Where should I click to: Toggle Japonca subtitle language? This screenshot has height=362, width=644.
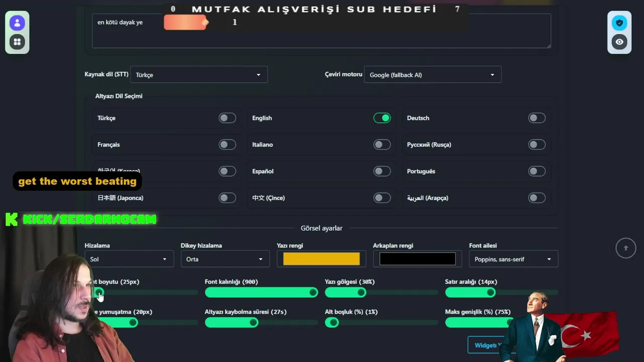pyautogui.click(x=227, y=198)
